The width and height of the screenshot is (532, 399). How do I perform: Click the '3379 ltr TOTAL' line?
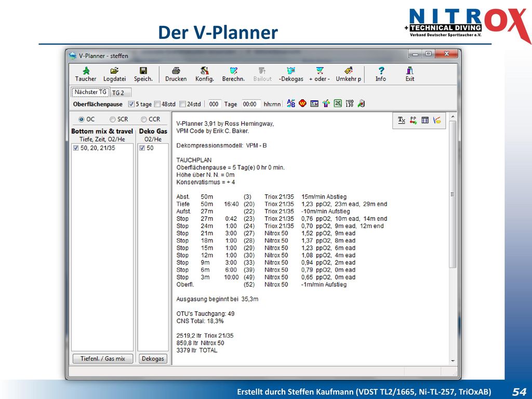click(197, 351)
